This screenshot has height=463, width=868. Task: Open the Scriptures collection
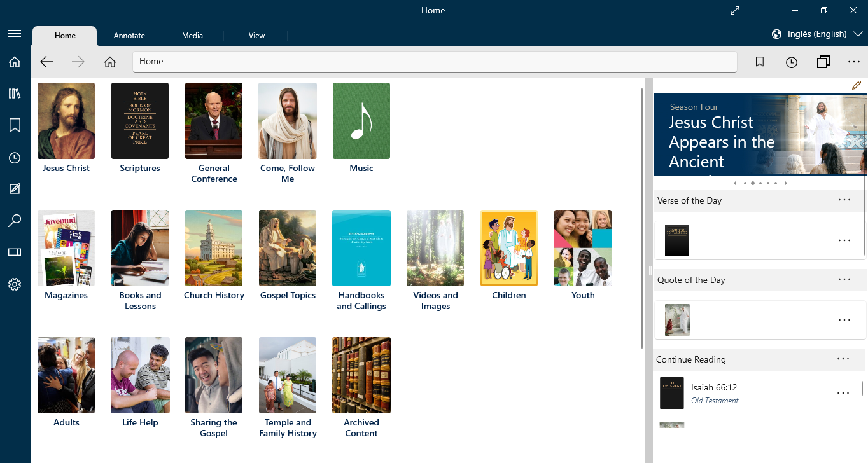(140, 128)
